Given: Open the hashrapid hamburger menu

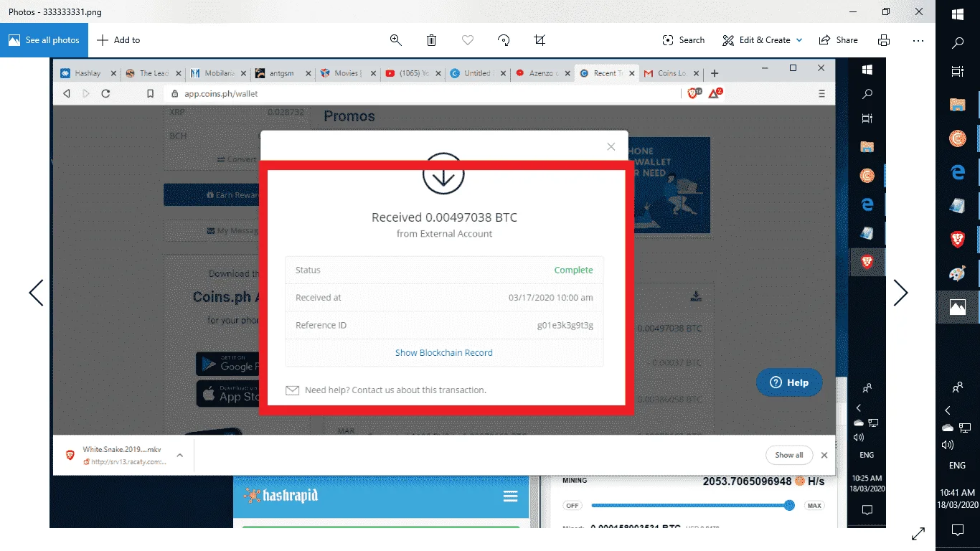Looking at the screenshot, I should point(510,496).
